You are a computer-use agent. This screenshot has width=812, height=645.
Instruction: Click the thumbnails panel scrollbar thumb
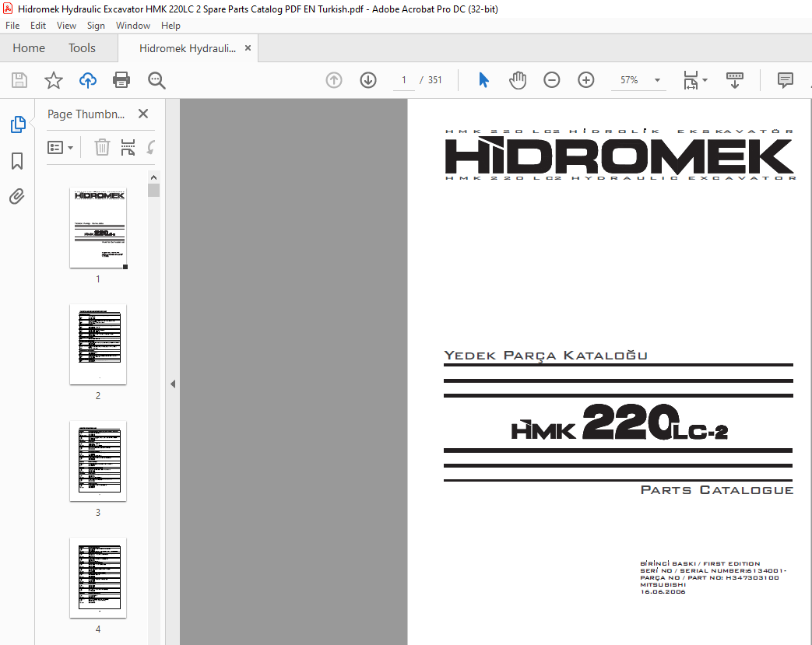point(153,191)
